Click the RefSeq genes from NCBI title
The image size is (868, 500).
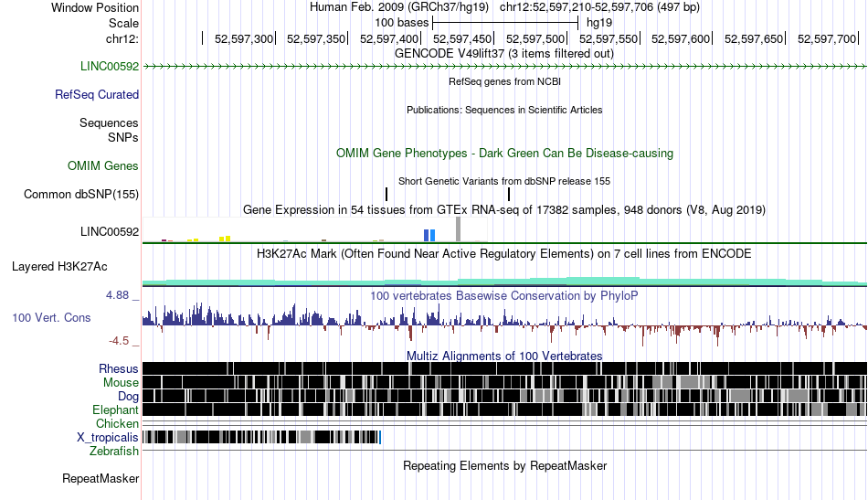[504, 82]
